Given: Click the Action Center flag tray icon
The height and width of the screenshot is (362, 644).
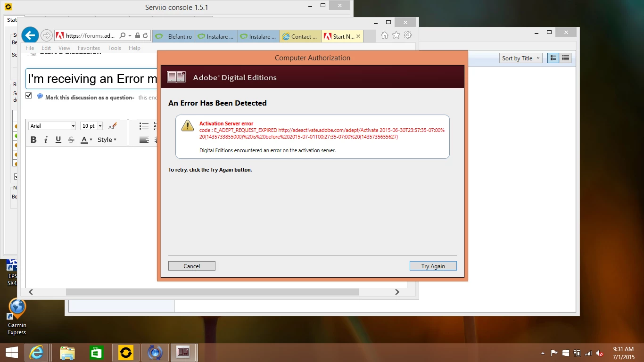Looking at the screenshot, I should 554,353.
